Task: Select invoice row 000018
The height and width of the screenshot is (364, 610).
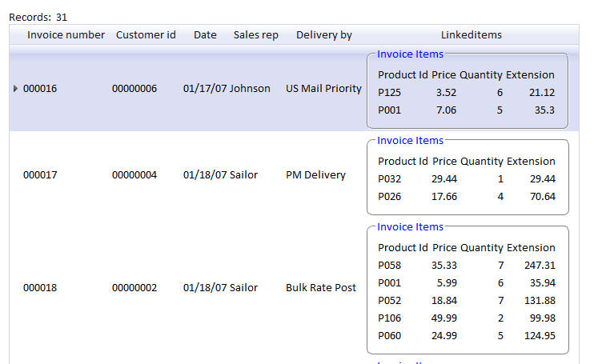Action: coord(294,288)
